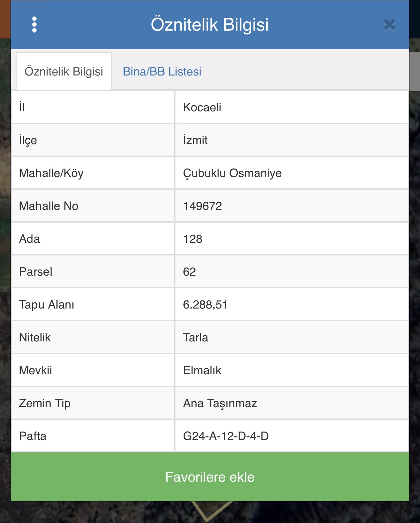Click the Parsel value 62

tap(189, 272)
